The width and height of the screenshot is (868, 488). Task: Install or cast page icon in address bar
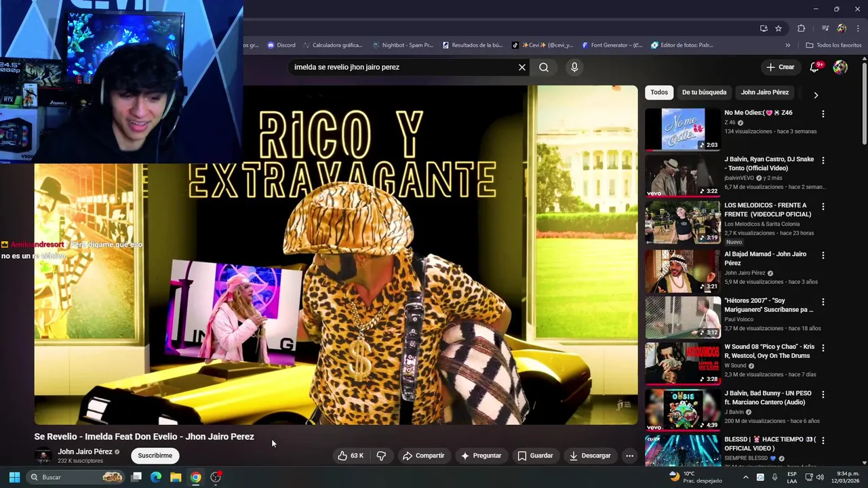click(x=764, y=28)
